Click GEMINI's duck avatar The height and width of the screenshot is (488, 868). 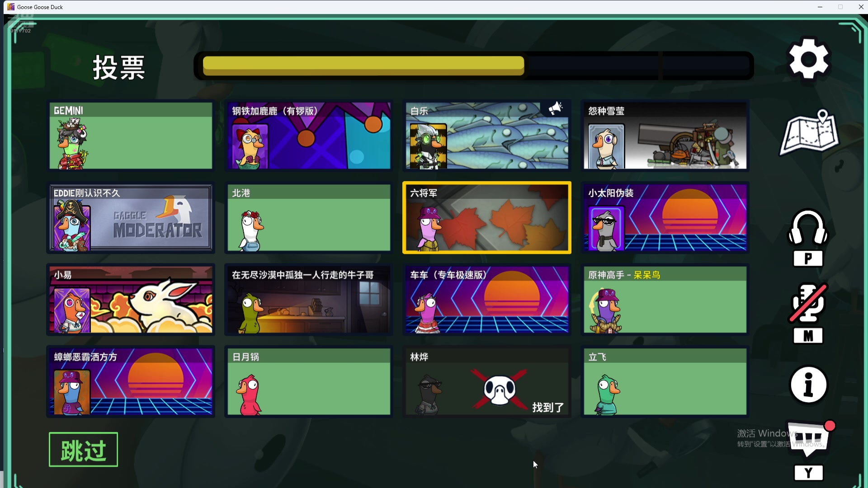(x=71, y=143)
